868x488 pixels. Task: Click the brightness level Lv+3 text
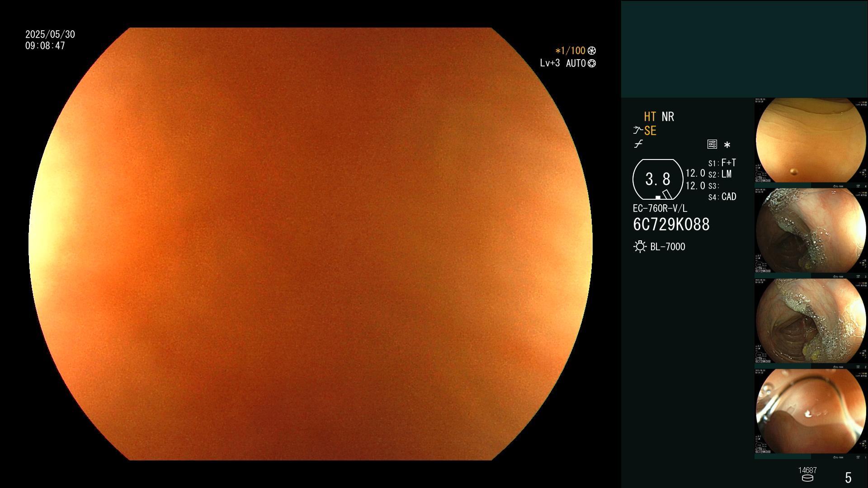[x=550, y=63]
